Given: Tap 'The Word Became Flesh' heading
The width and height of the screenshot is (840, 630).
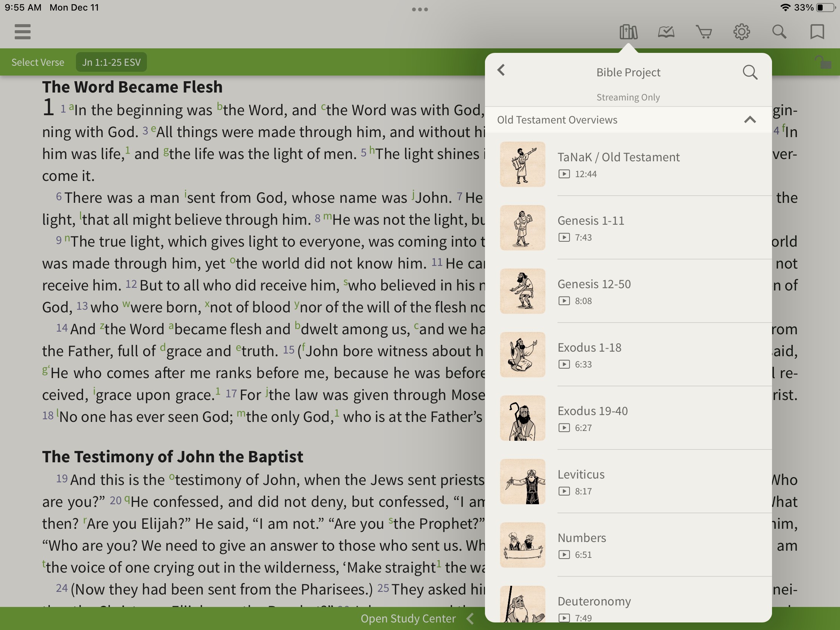Looking at the screenshot, I should pos(132,86).
